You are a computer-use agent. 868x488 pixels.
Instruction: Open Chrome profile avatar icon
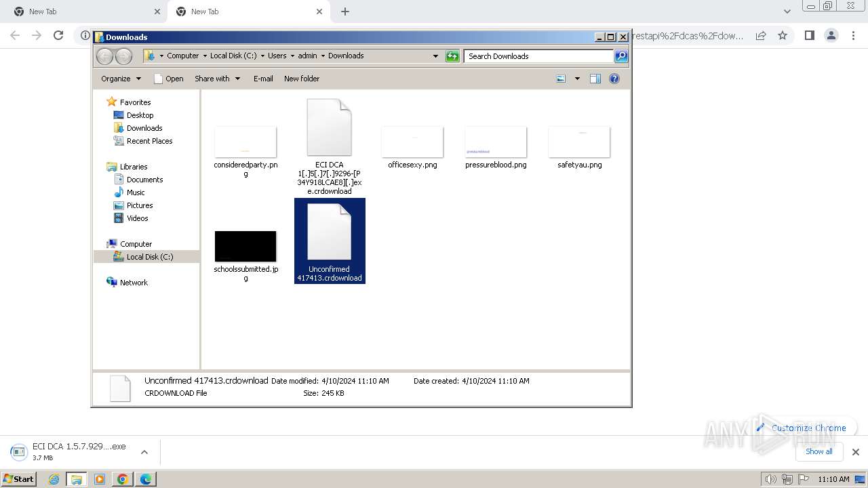831,35
